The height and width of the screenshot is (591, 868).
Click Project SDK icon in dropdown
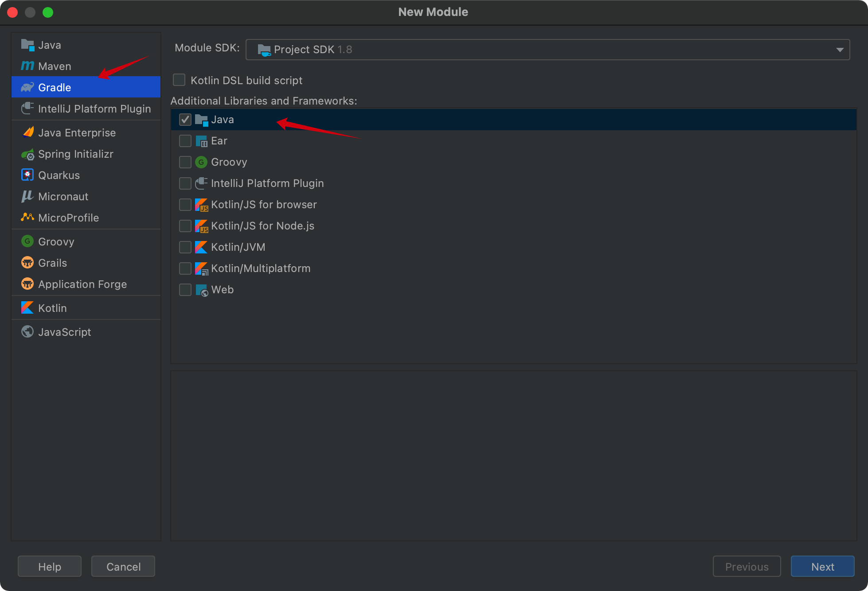pos(264,50)
